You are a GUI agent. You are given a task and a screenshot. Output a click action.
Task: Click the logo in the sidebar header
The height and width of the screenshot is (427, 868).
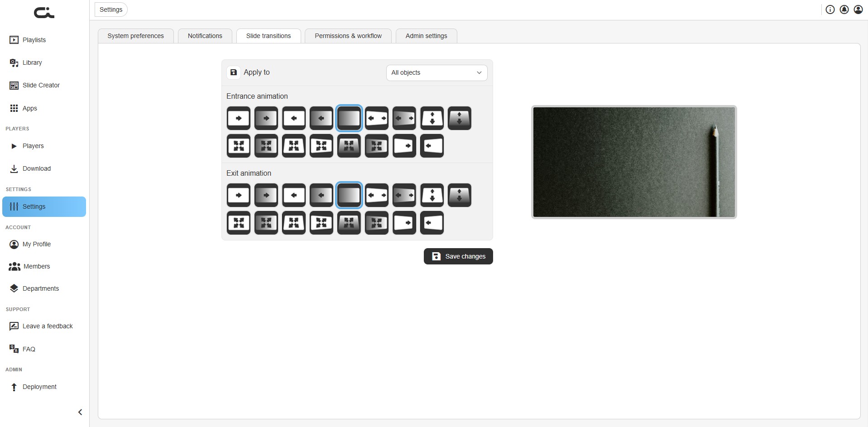(44, 13)
